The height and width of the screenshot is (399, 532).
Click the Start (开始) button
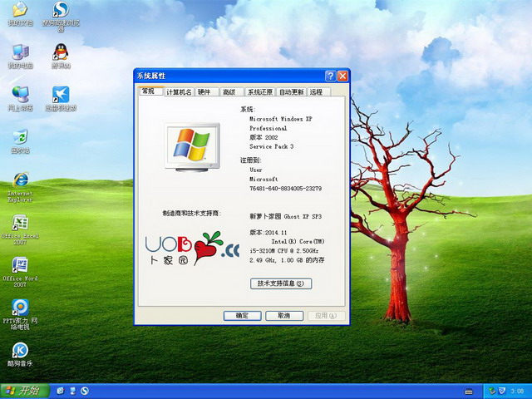point(24,391)
